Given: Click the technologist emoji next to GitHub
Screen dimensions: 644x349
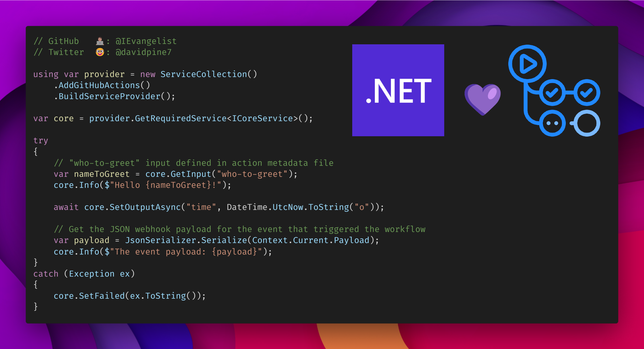Looking at the screenshot, I should tap(100, 40).
